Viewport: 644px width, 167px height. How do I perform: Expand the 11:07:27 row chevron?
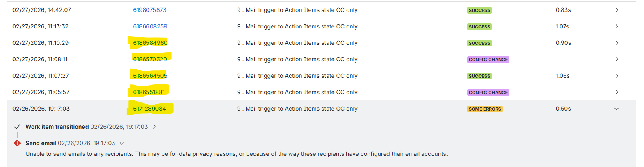617,76
